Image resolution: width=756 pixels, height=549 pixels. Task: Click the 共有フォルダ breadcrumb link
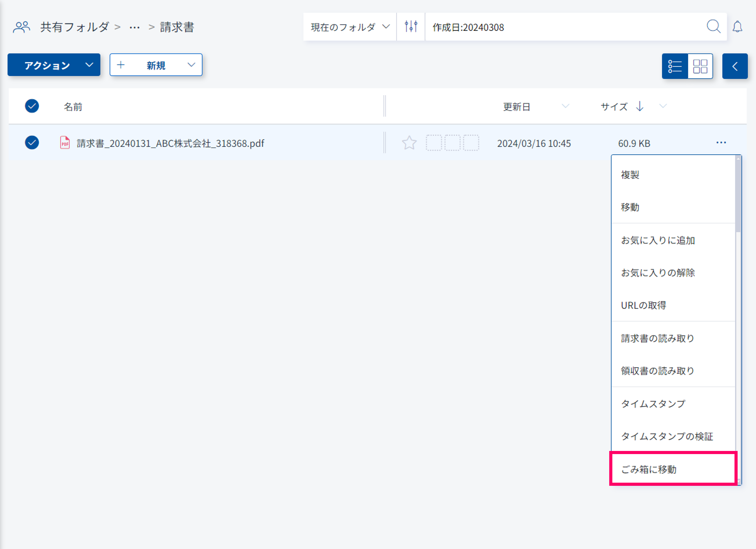[75, 27]
